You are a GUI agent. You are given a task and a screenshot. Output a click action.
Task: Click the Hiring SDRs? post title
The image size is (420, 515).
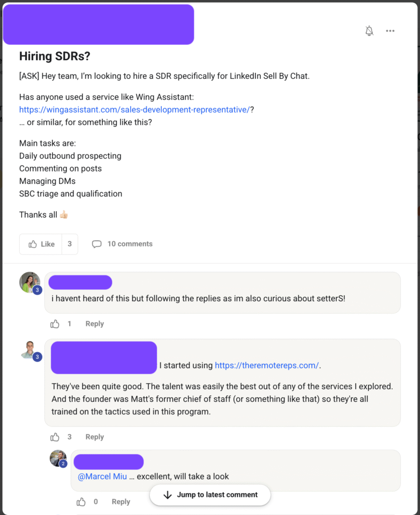coord(55,56)
